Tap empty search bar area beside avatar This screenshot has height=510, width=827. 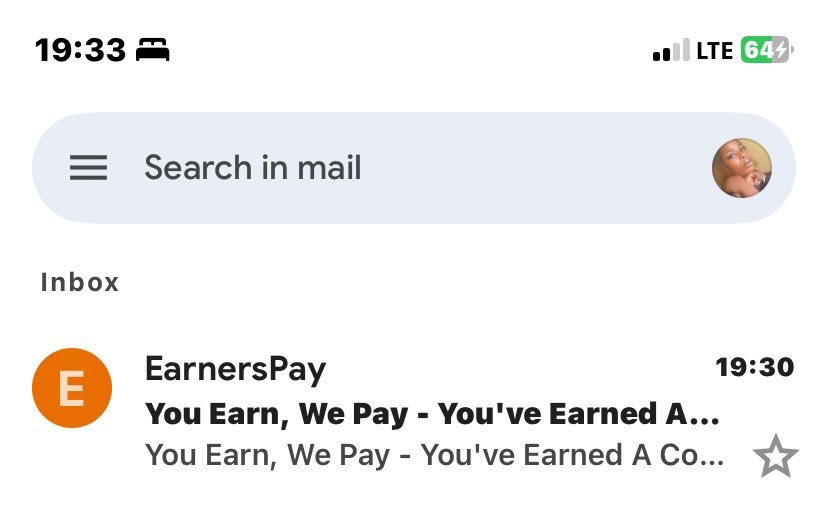pyautogui.click(x=535, y=168)
